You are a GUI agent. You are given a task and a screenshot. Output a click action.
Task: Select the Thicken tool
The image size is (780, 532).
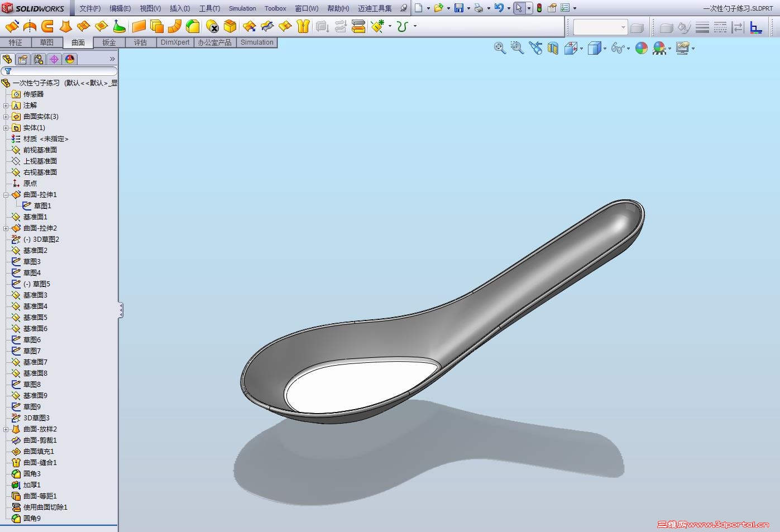322,26
